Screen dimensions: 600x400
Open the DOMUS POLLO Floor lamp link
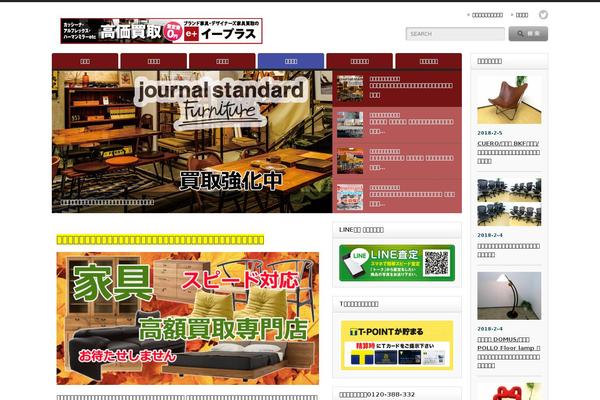(509, 352)
